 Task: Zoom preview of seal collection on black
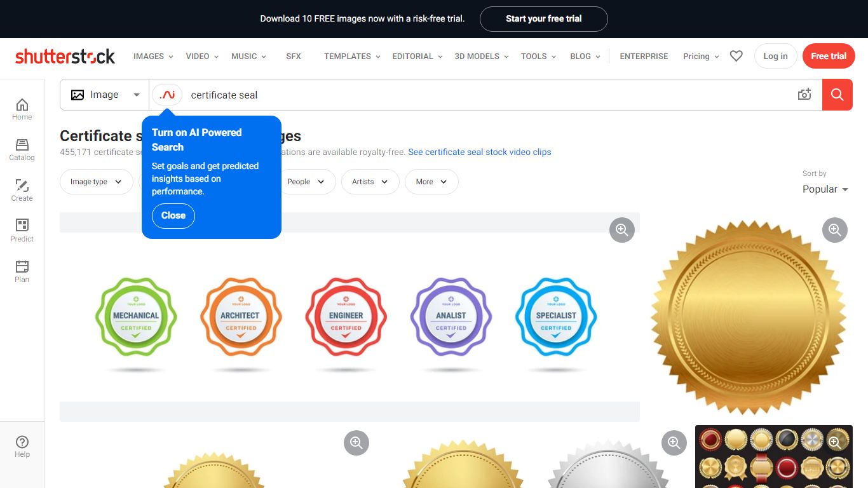[x=835, y=442]
